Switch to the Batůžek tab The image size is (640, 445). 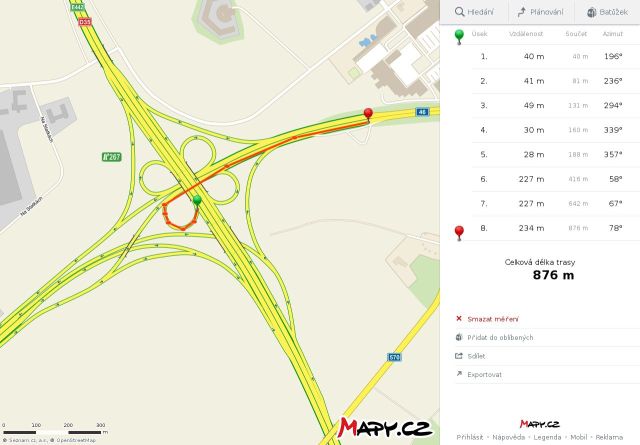(607, 12)
